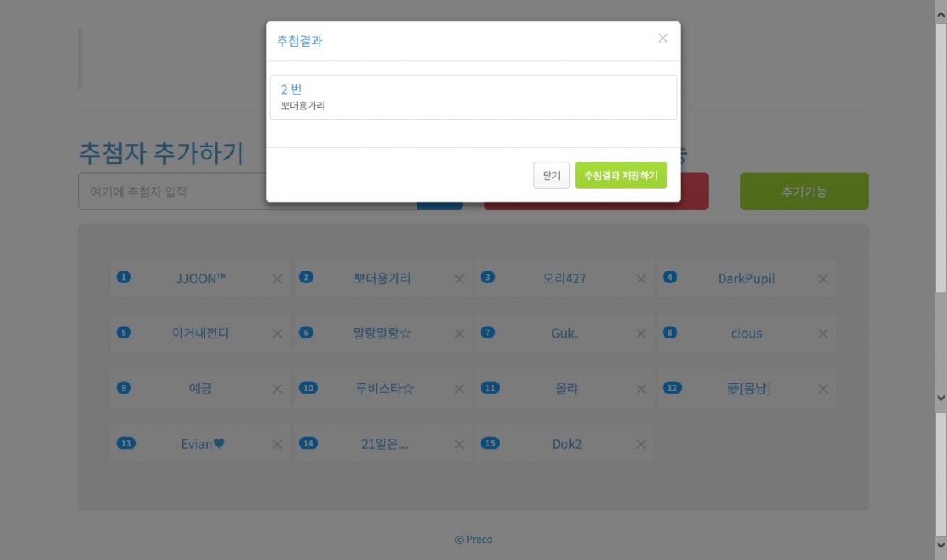This screenshot has width=947, height=560.
Task: Delete DarkPupil entry via X icon
Action: pyautogui.click(x=823, y=279)
